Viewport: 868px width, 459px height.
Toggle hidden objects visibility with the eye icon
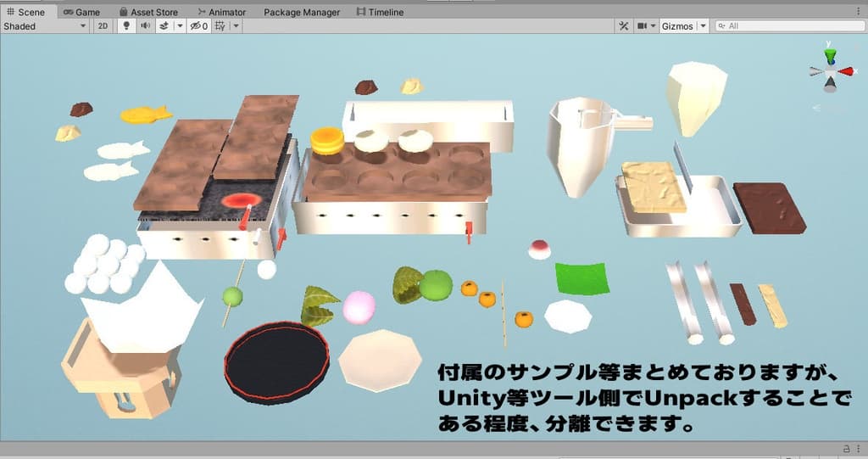tap(198, 26)
